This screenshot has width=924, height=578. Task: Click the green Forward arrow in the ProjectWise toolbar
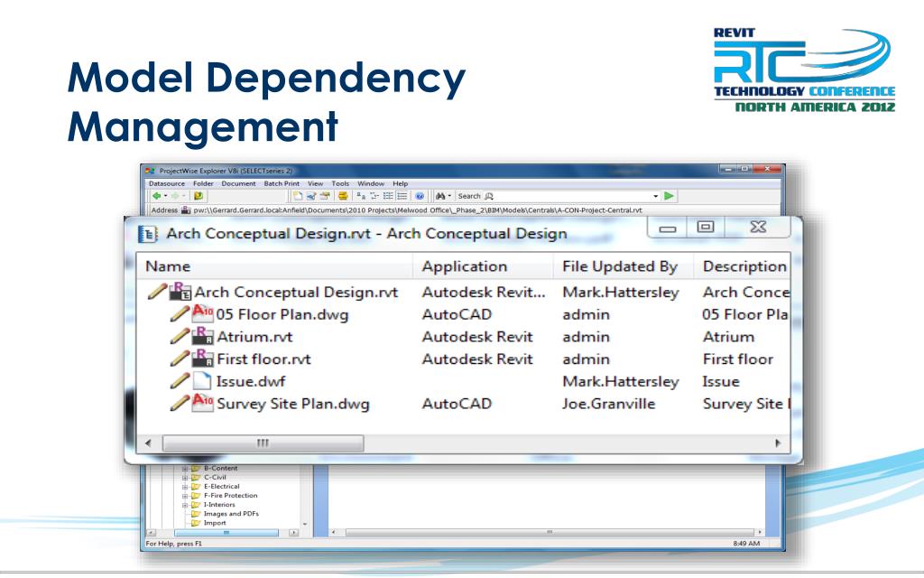174,196
